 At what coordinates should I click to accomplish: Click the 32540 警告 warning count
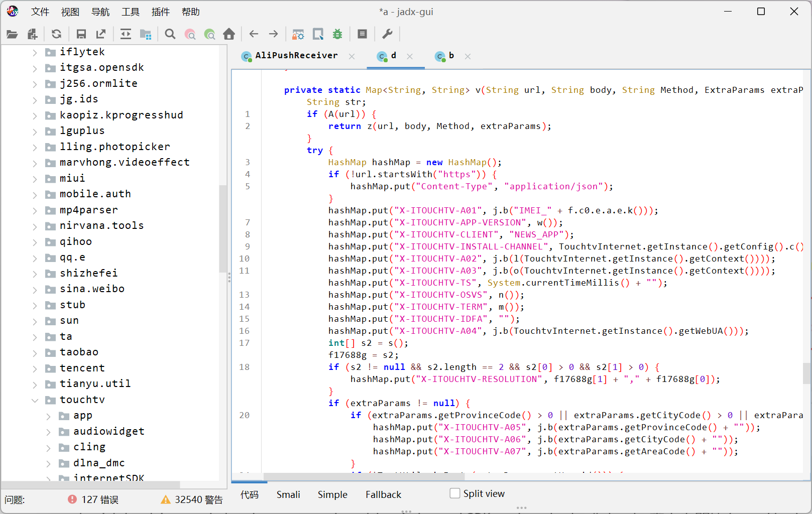(x=199, y=499)
